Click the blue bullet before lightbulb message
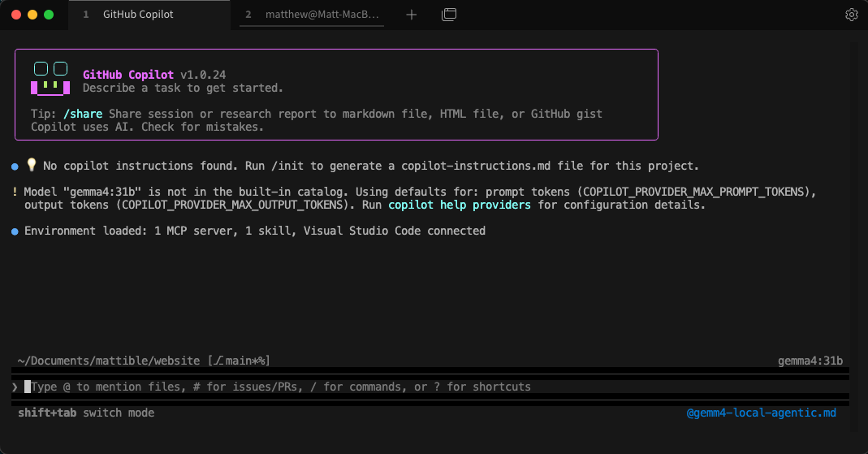The image size is (868, 454). (15, 166)
